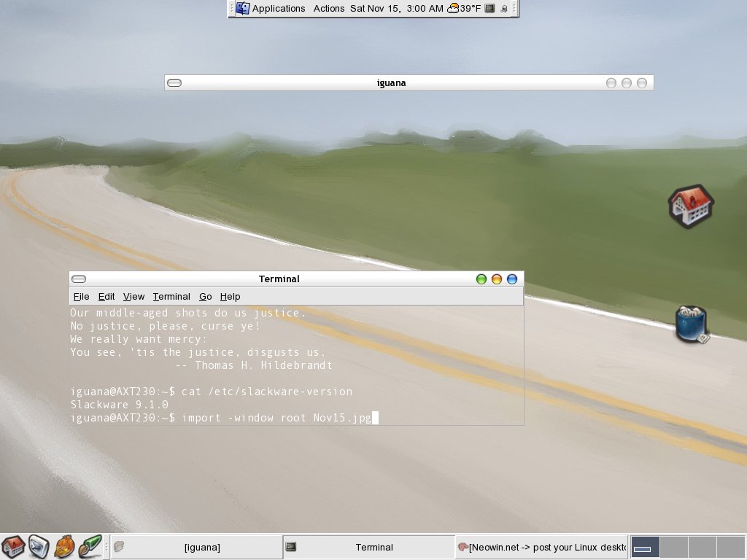This screenshot has height=560, width=747.
Task: Open Go menu in Terminal
Action: click(205, 297)
